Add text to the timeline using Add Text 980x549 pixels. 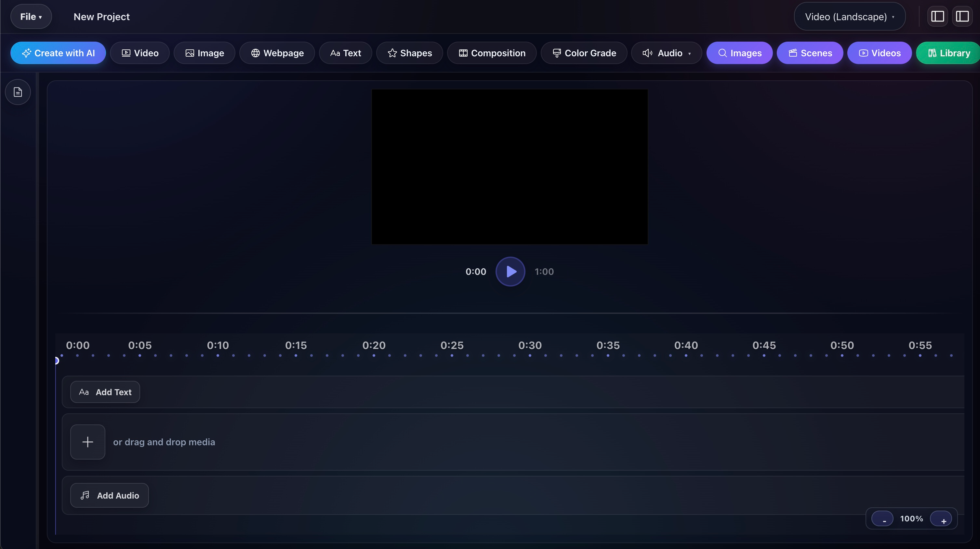pyautogui.click(x=105, y=392)
